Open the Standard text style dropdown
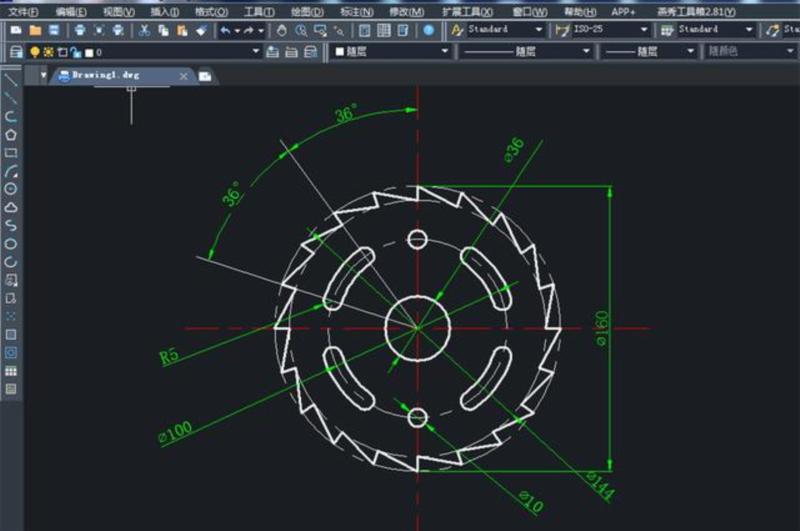800x531 pixels. point(539,30)
